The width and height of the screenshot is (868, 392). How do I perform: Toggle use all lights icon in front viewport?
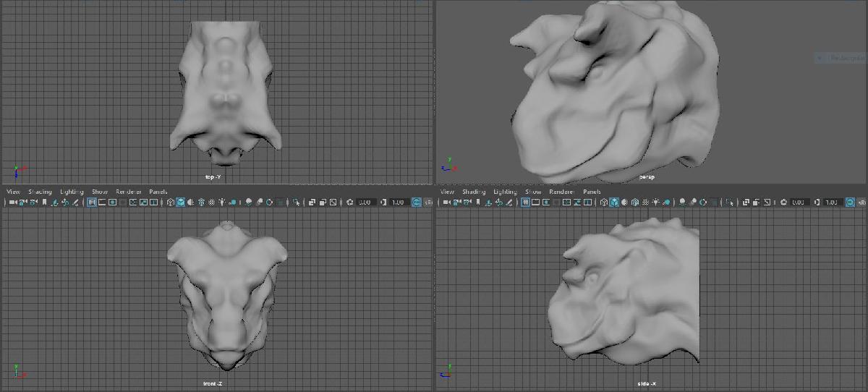coord(221,202)
